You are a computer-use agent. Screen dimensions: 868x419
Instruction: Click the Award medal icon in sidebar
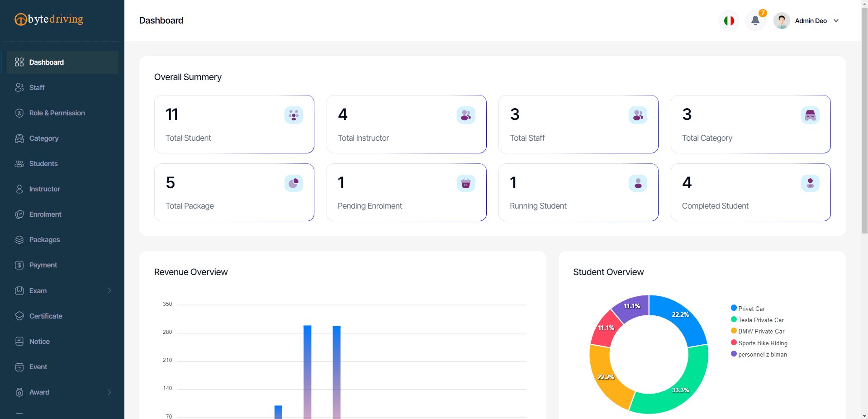click(x=19, y=392)
